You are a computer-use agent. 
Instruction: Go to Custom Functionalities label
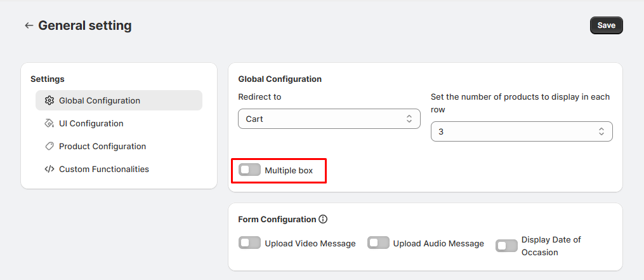(x=104, y=169)
